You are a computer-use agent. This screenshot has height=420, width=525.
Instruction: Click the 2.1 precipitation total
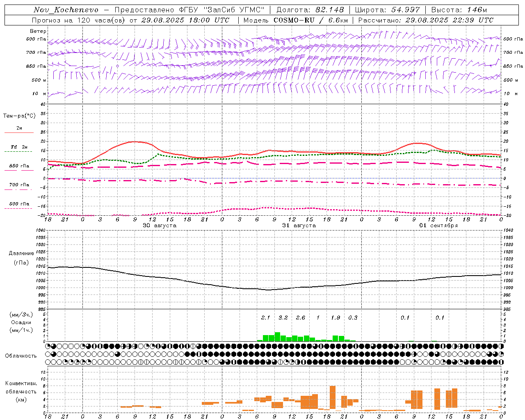(x=265, y=317)
